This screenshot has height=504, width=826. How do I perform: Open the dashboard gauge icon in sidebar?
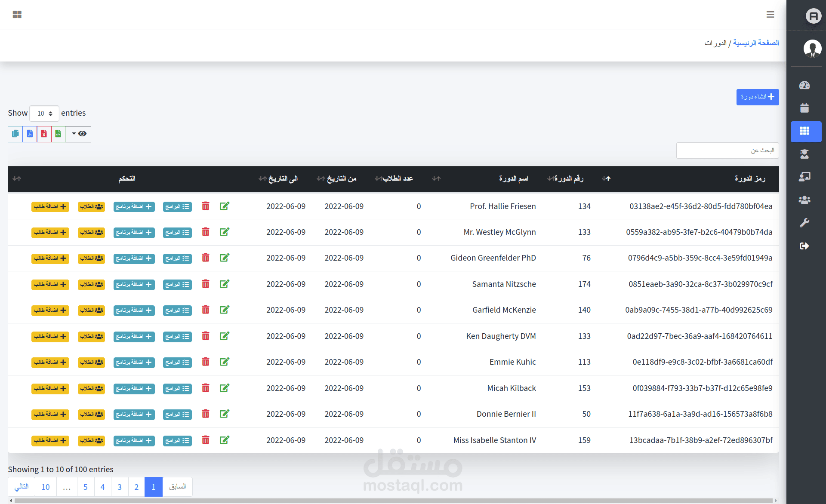(804, 85)
